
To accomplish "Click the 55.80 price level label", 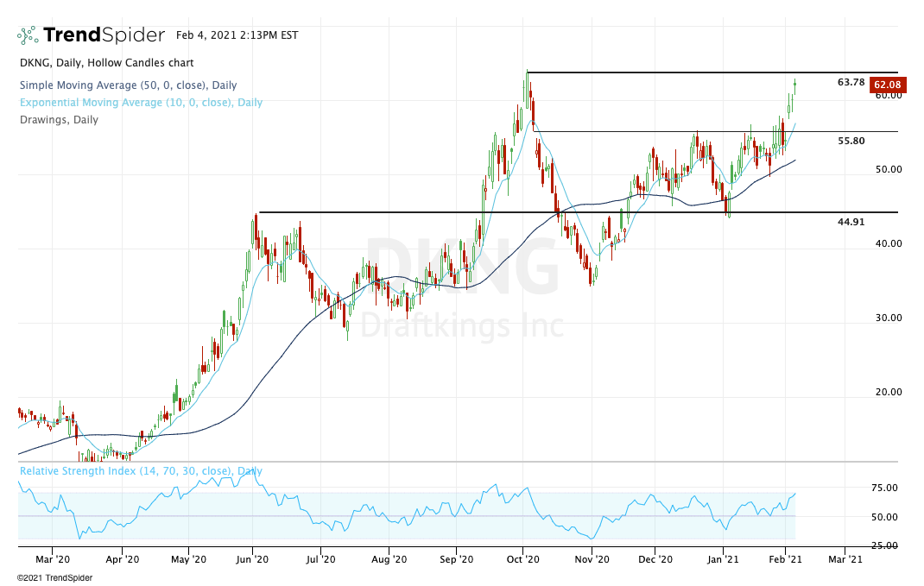I will 851,141.
